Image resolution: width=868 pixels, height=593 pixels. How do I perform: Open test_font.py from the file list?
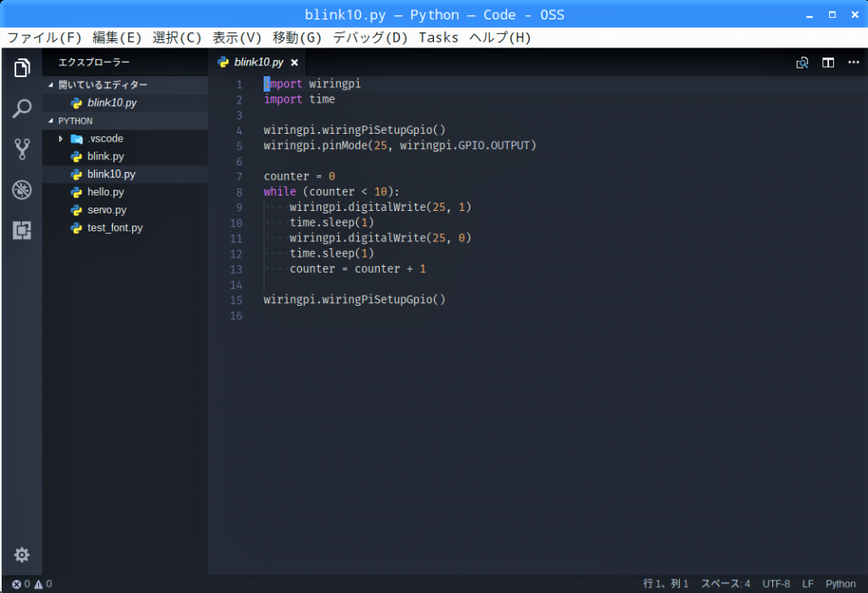[114, 228]
